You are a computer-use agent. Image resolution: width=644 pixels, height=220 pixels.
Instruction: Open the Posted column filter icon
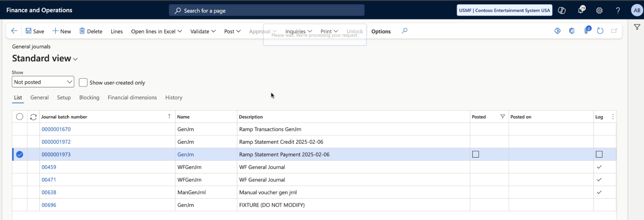point(503,117)
